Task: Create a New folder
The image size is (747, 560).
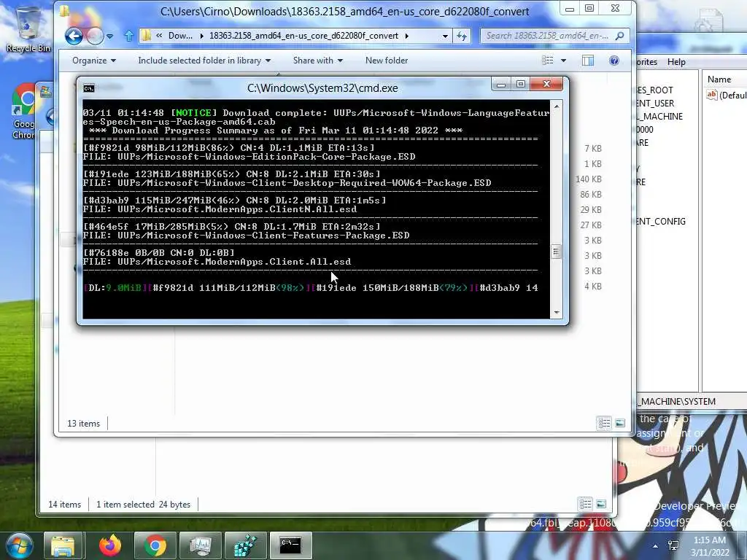Action: pyautogui.click(x=387, y=61)
